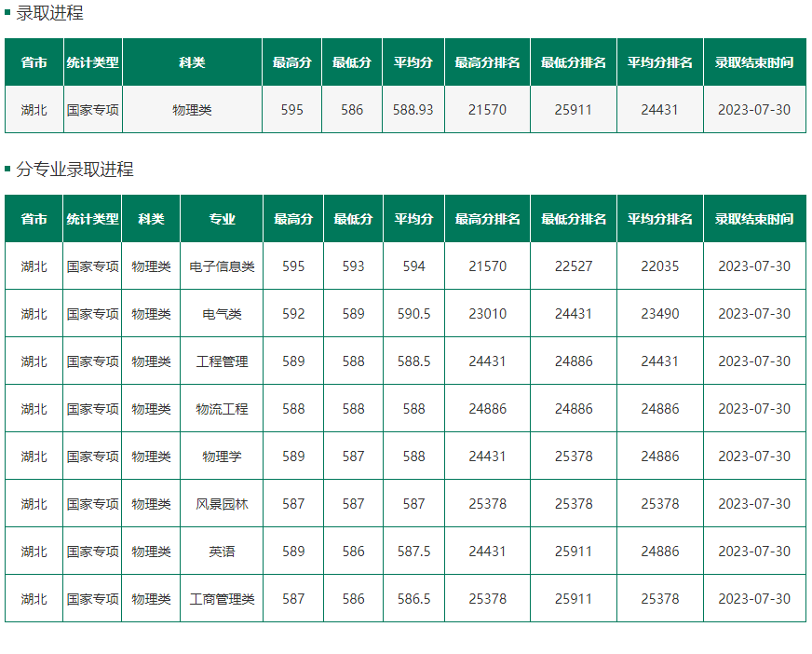Click '湖北' cell in 物流工程 row
Viewport: 812px width, 654px height.
pos(34,409)
